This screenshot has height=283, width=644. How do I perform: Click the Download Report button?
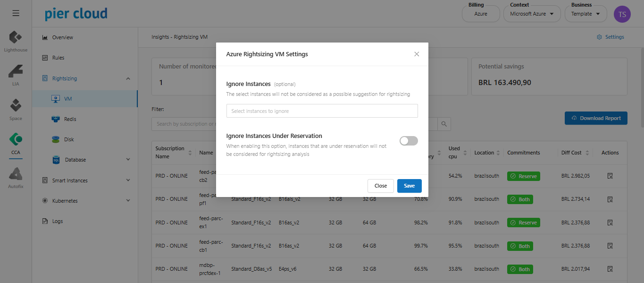(x=596, y=118)
